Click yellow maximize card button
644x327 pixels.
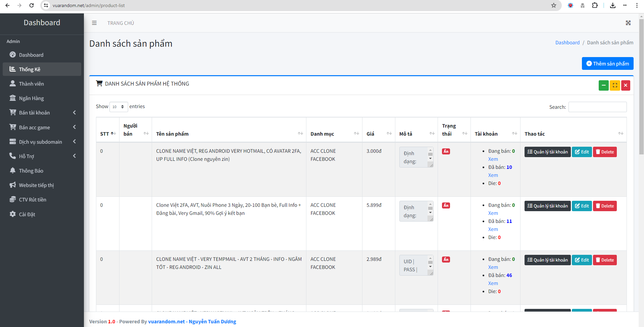pyautogui.click(x=615, y=85)
